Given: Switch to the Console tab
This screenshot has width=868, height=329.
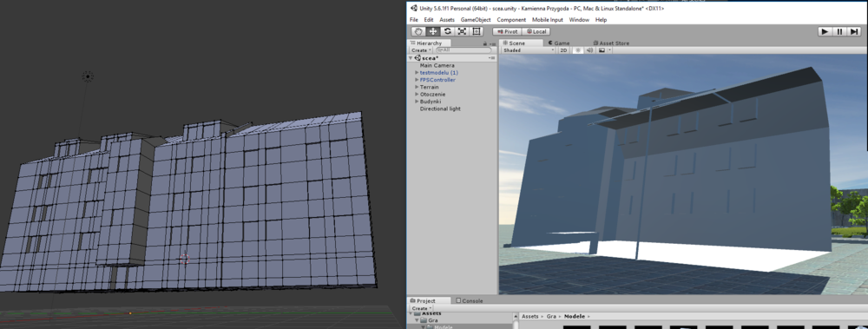Looking at the screenshot, I should pyautogui.click(x=470, y=300).
